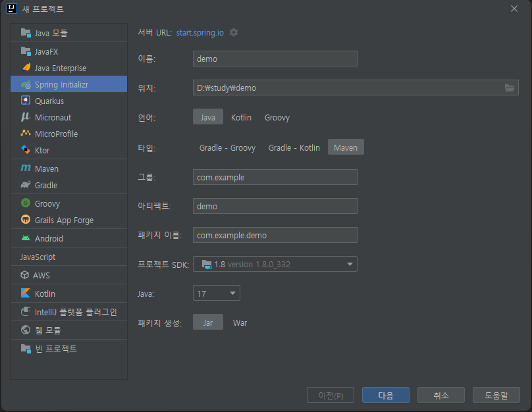532x412 pixels.
Task: Pick the Android robot icon
Action: click(x=26, y=238)
